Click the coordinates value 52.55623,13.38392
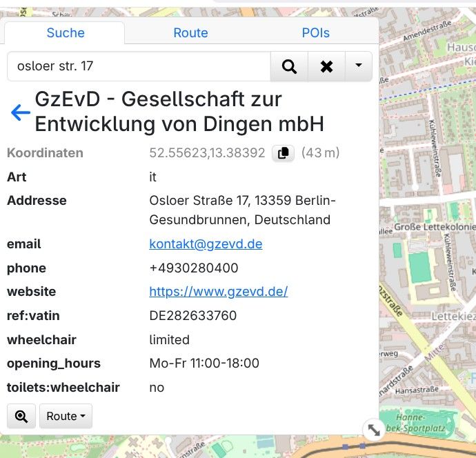Image resolution: width=476 pixels, height=458 pixels. tap(207, 153)
